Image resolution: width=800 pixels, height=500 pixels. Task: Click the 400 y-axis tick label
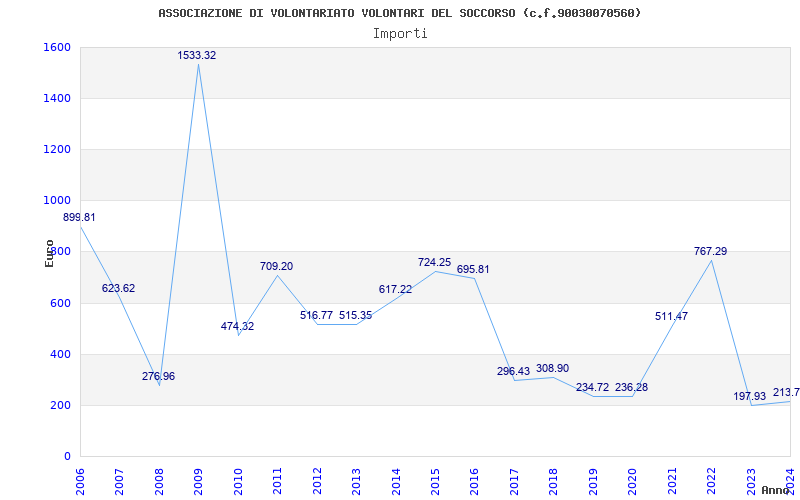[x=59, y=355]
